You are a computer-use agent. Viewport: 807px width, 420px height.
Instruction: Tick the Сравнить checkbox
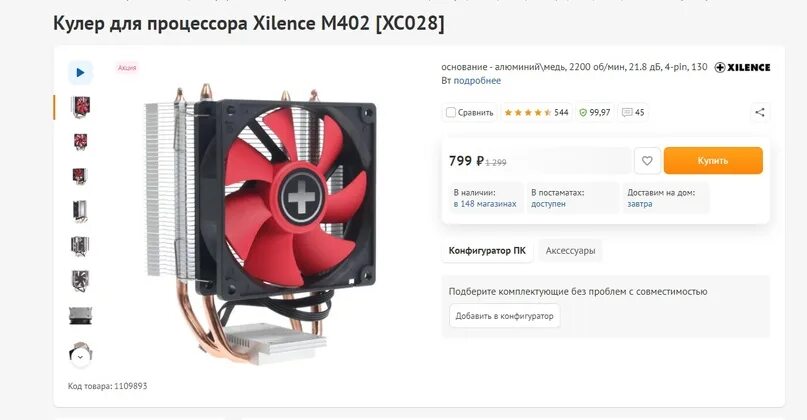click(451, 112)
